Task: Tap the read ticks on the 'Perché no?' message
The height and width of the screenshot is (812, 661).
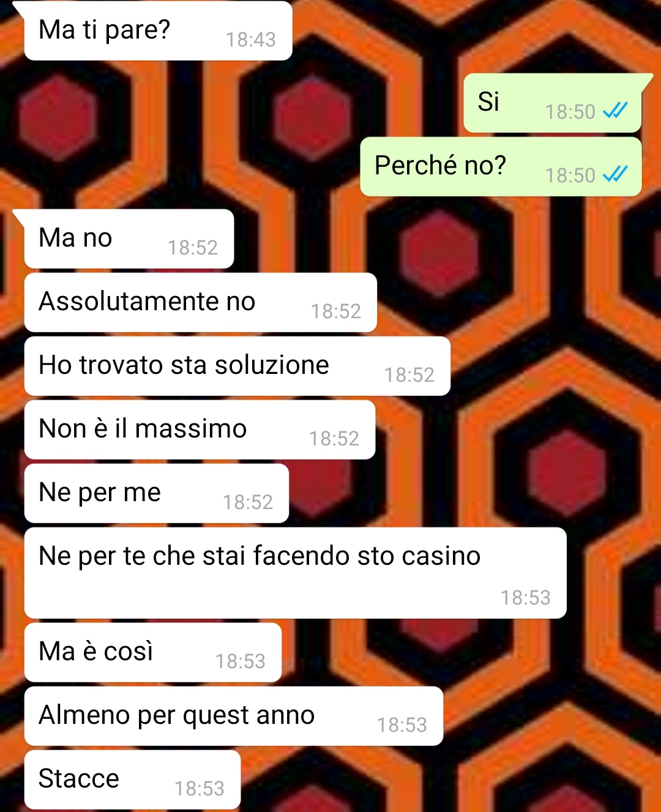Action: click(x=615, y=174)
